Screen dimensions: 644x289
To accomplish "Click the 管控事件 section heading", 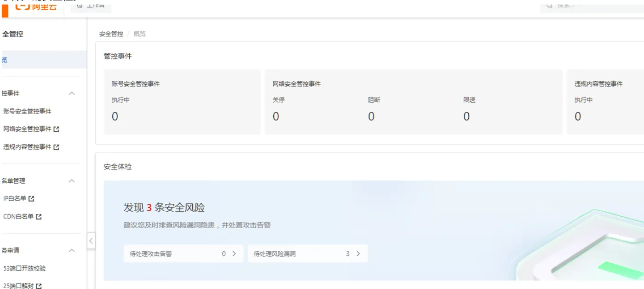I will (x=118, y=56).
